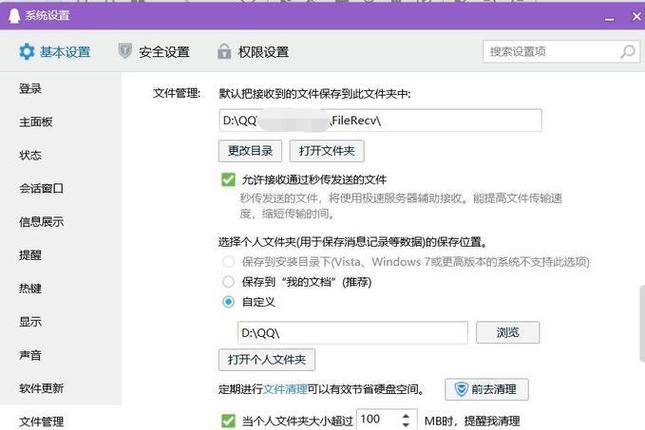Open the 文件清理 link
Image resolution: width=645 pixels, height=430 pixels.
pos(285,389)
